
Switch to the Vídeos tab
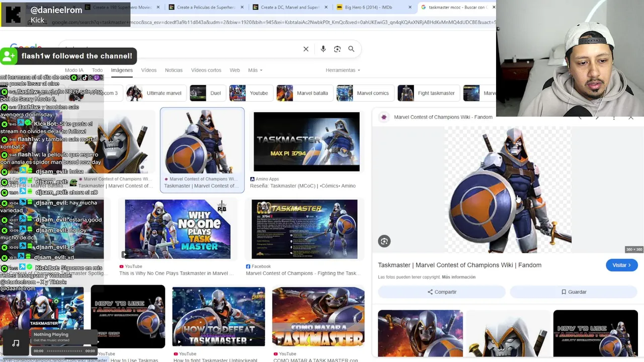[149, 70]
